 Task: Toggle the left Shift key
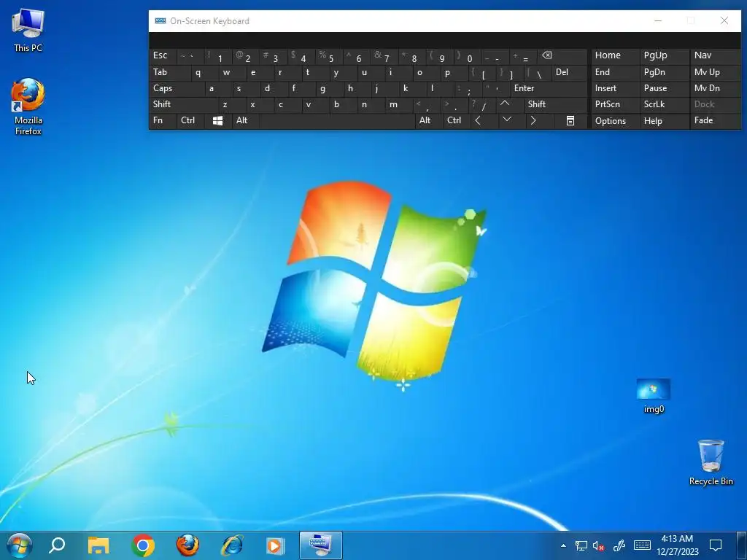click(x=183, y=104)
